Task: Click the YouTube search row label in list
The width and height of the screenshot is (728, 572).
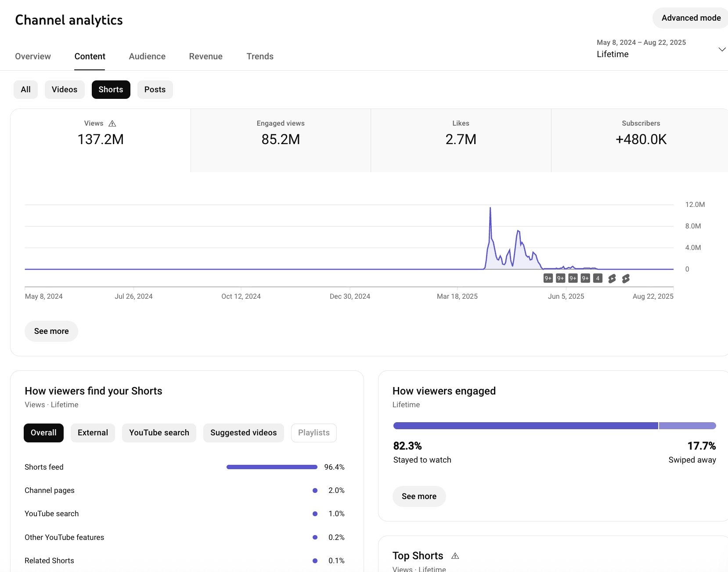Action: tap(52, 514)
